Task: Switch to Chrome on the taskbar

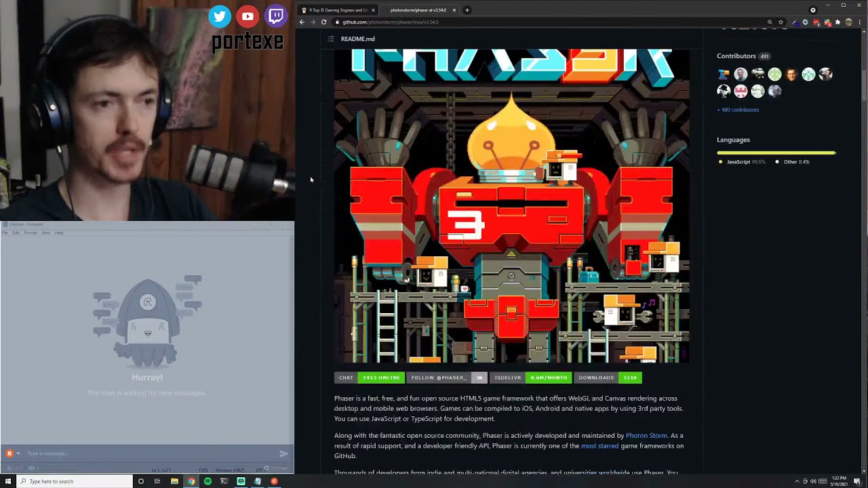Action: 191,481
